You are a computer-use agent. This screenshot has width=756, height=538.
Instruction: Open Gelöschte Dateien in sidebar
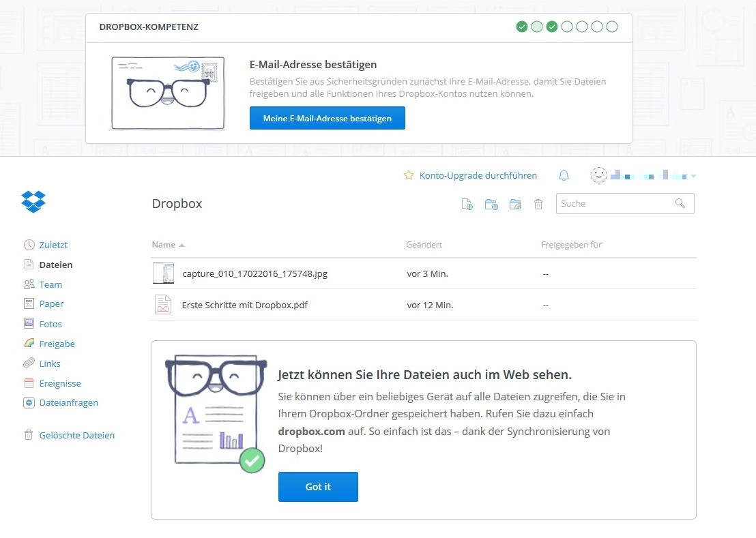76,435
